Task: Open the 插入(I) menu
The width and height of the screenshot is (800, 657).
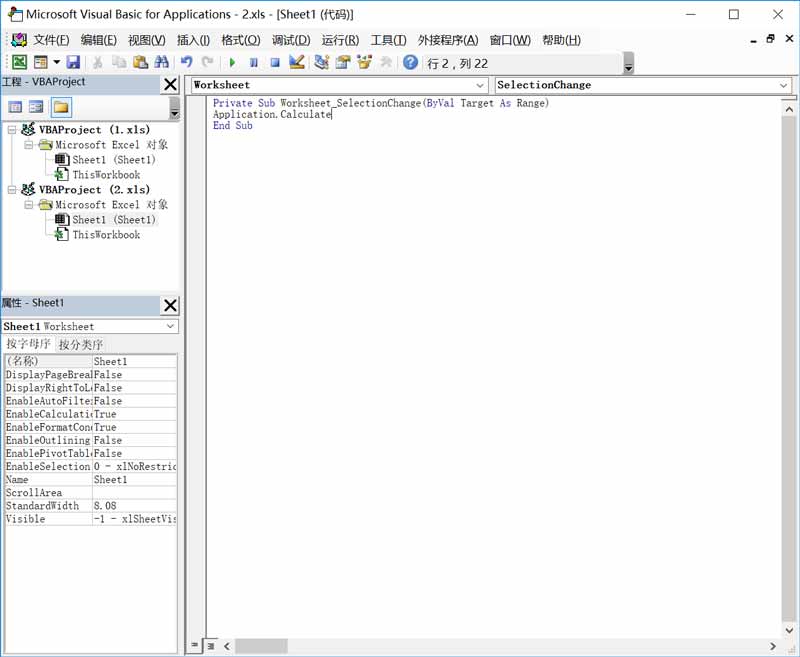Action: click(x=193, y=40)
